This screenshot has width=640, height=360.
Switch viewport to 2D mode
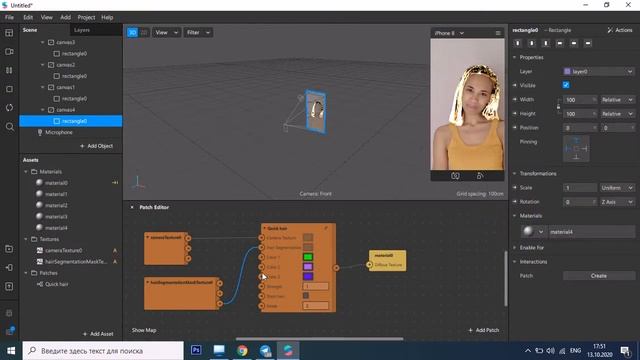(x=144, y=33)
